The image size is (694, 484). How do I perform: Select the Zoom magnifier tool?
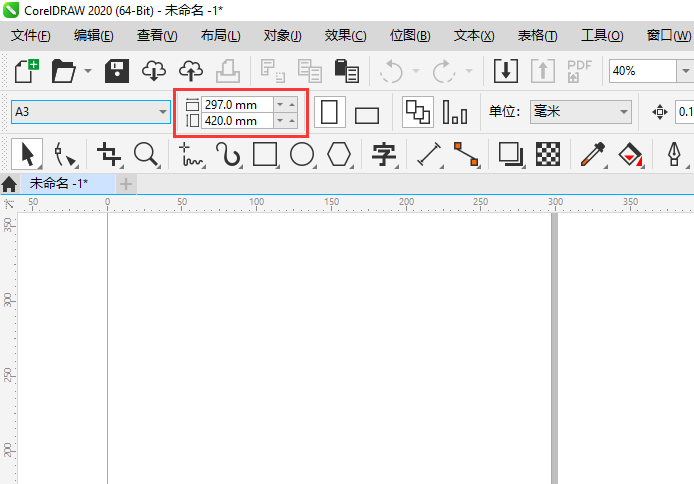(x=146, y=155)
